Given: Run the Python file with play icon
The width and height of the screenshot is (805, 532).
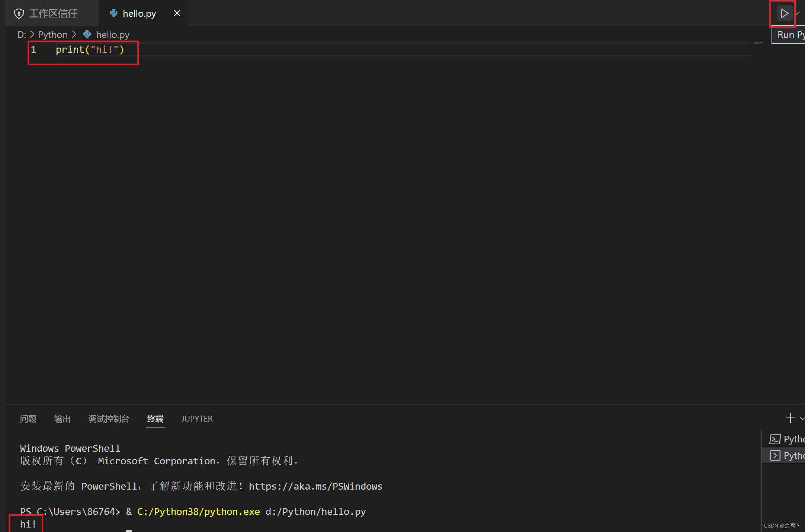Looking at the screenshot, I should click(784, 13).
